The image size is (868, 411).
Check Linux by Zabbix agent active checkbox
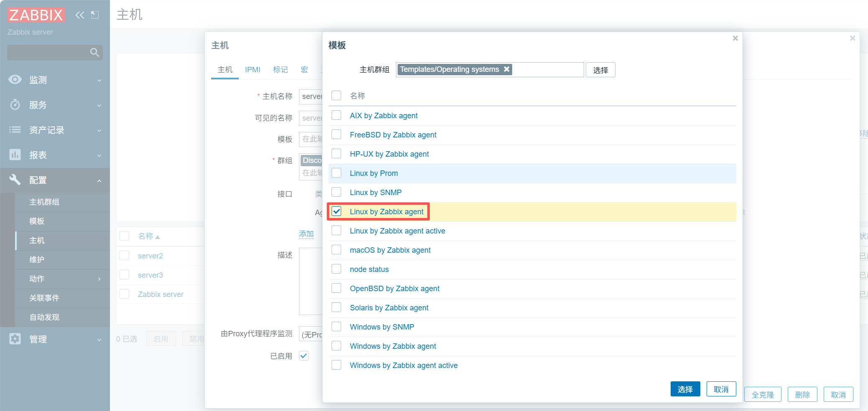[x=337, y=230]
